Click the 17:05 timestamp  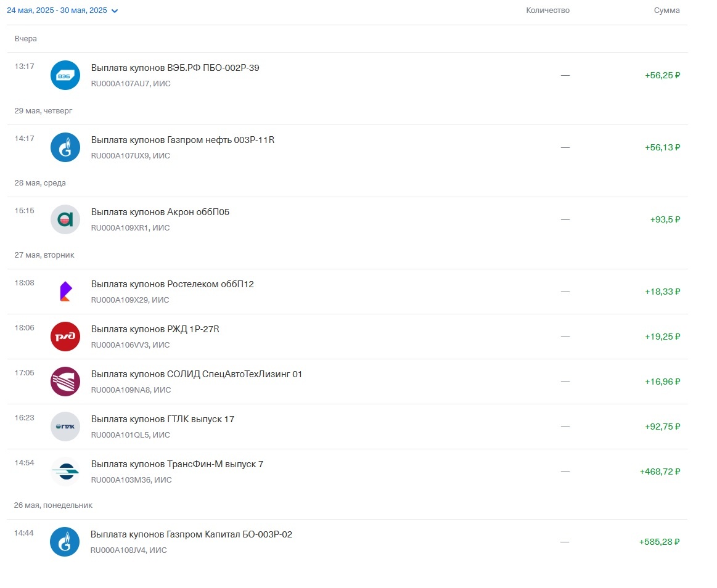click(25, 373)
